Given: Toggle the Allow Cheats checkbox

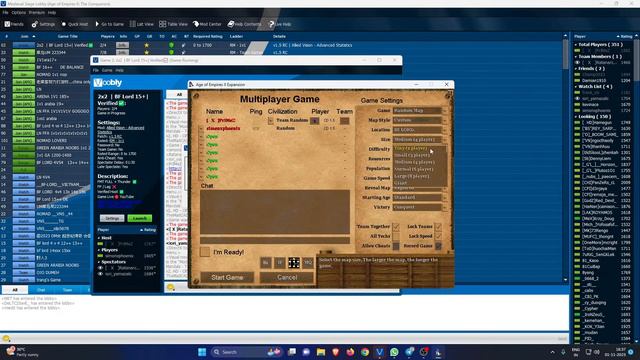Looking at the screenshot, I should coord(396,246).
